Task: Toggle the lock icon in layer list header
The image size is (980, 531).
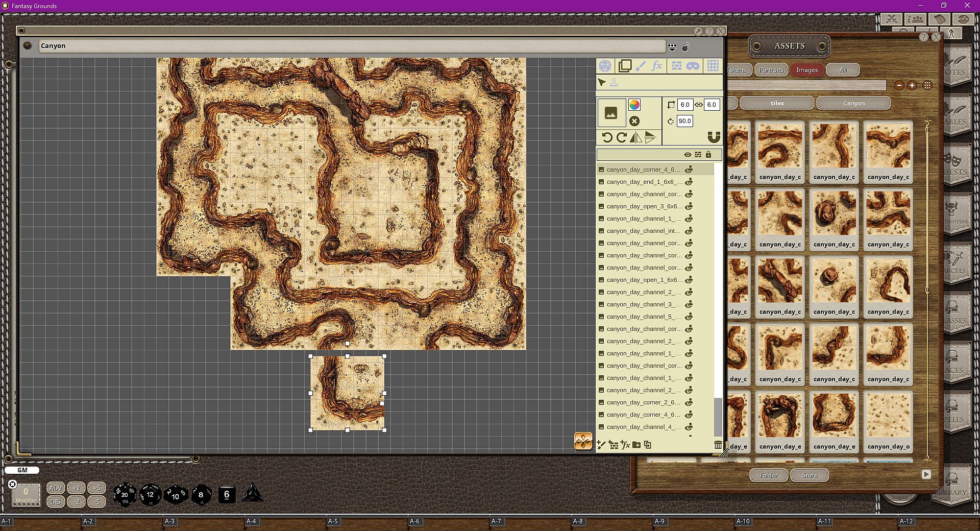Action: 708,155
